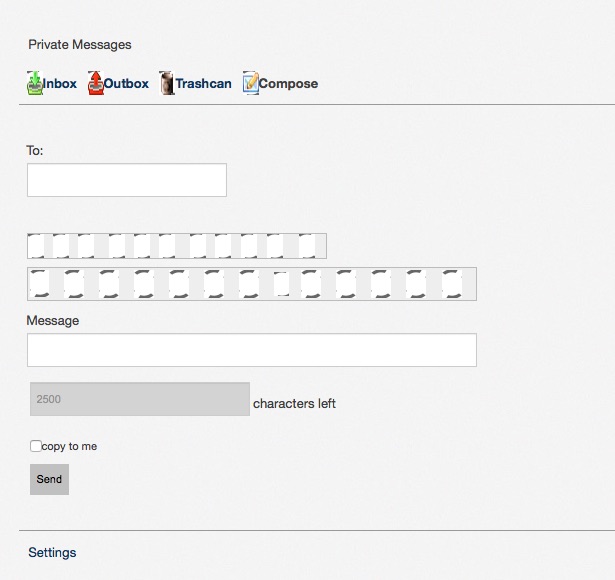The height and width of the screenshot is (580, 615).
Task: Send the private message
Action: pos(49,479)
